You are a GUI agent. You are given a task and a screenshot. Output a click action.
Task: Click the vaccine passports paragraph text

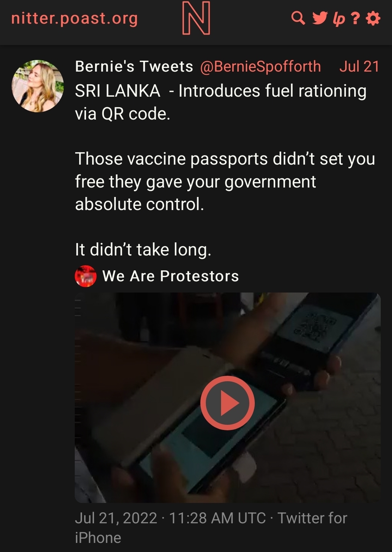tap(225, 181)
